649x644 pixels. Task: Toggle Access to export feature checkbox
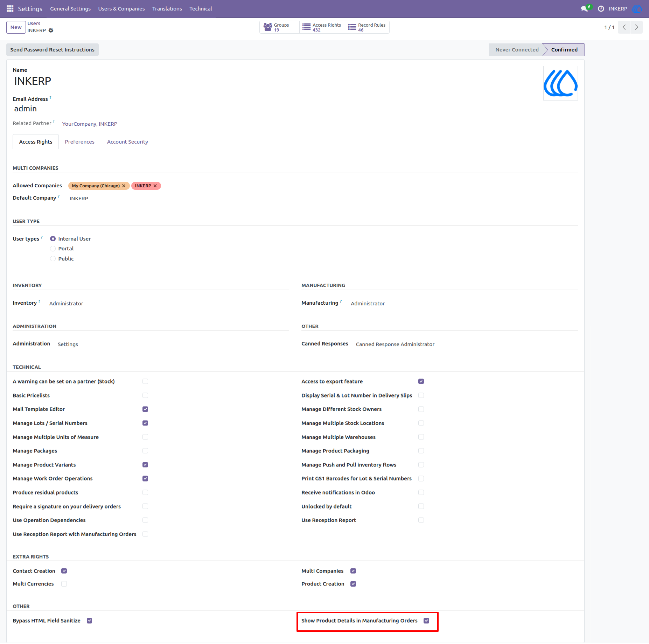click(421, 381)
